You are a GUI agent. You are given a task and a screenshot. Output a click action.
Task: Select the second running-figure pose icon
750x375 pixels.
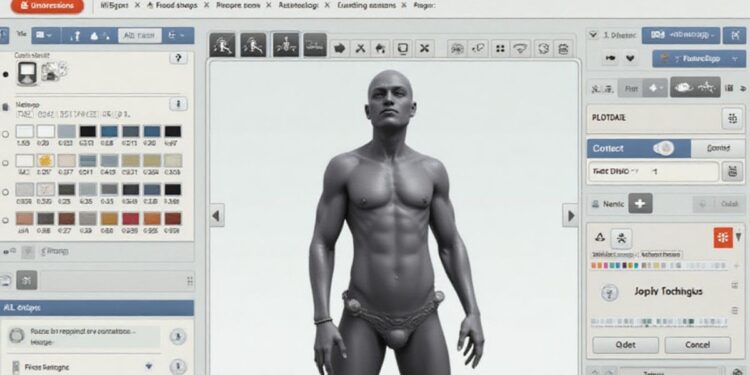click(254, 45)
